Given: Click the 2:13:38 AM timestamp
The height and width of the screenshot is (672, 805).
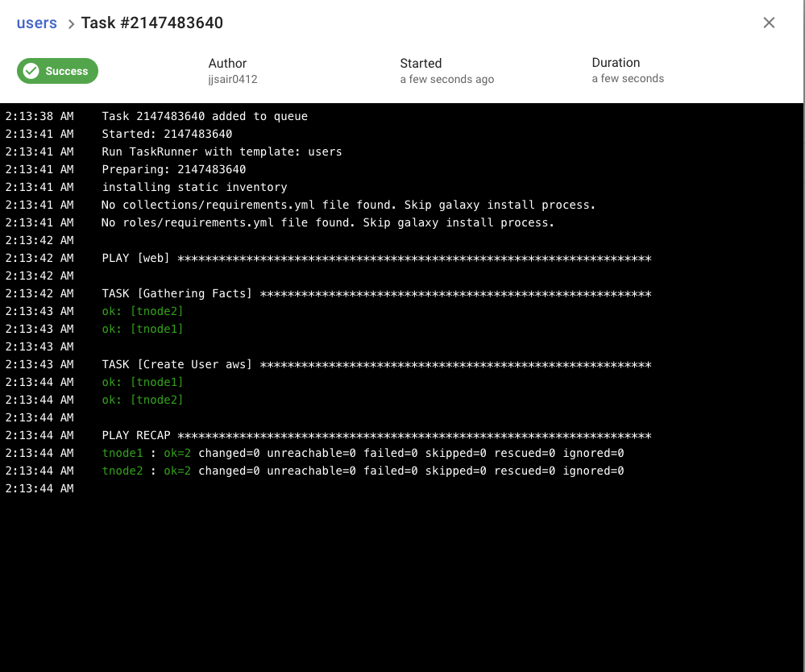Looking at the screenshot, I should 39,116.
